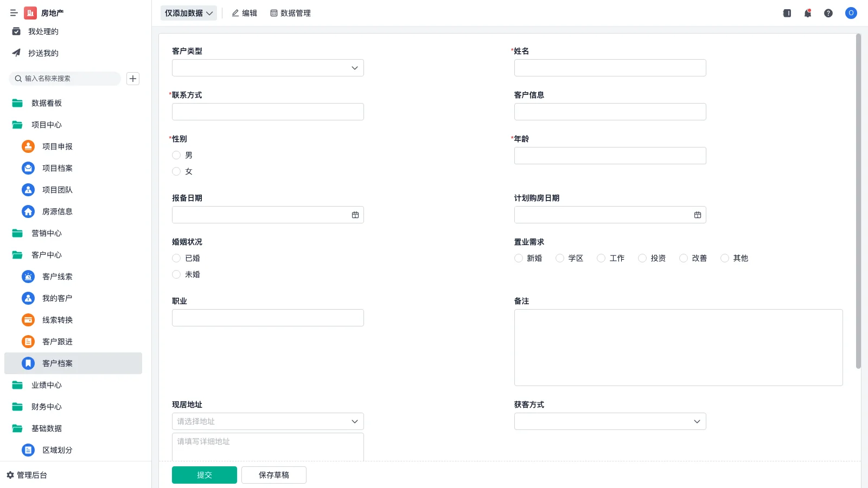
Task: Expand the 仅添加数据 dropdown
Action: pos(188,12)
